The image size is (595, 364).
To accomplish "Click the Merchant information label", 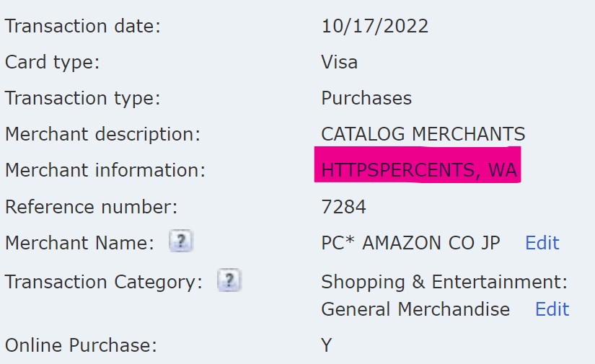I will coord(105,171).
